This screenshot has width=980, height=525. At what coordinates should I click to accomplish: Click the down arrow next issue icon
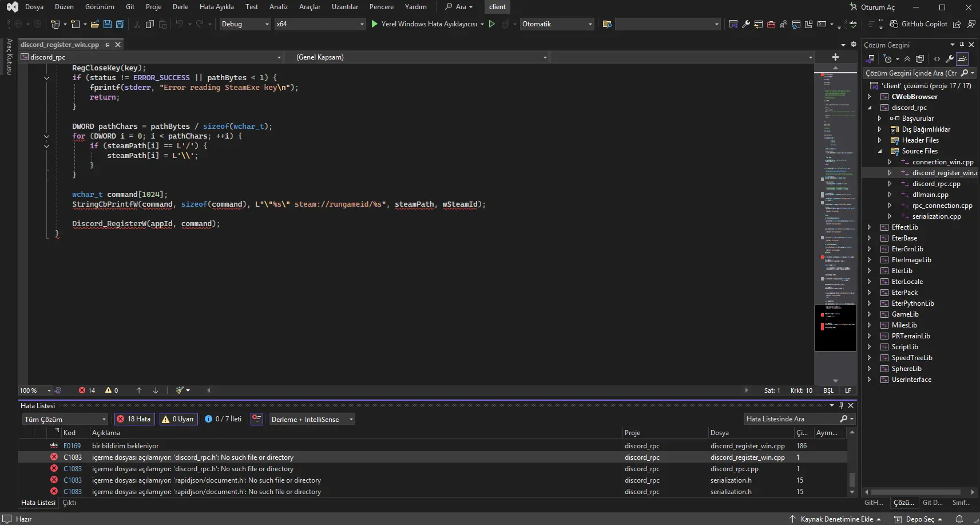point(156,390)
